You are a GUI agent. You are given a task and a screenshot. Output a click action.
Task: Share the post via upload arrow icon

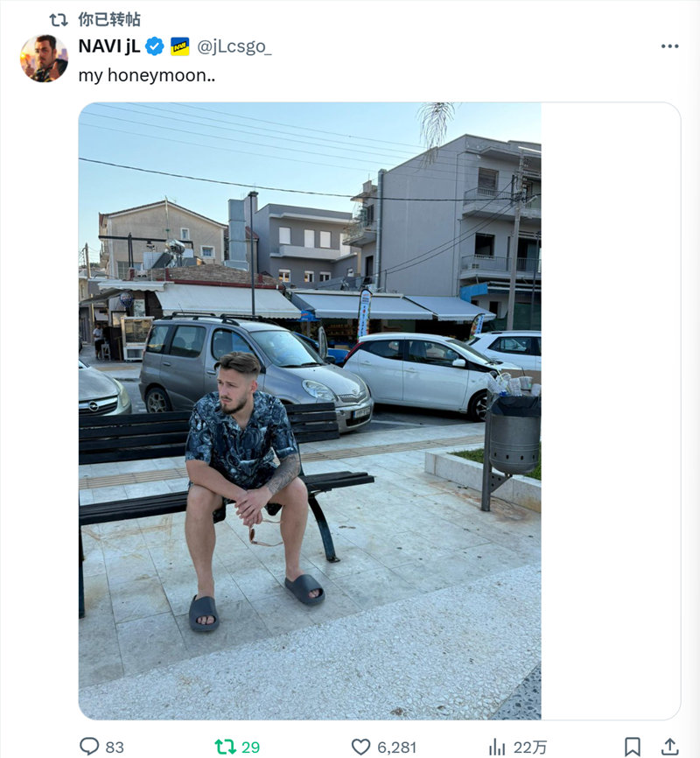(x=669, y=747)
